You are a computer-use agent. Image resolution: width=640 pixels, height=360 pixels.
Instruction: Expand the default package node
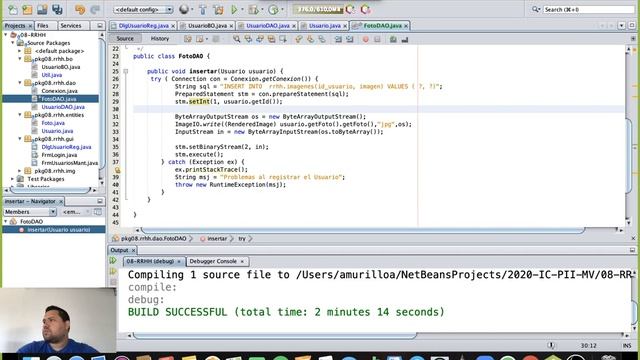click(20, 51)
